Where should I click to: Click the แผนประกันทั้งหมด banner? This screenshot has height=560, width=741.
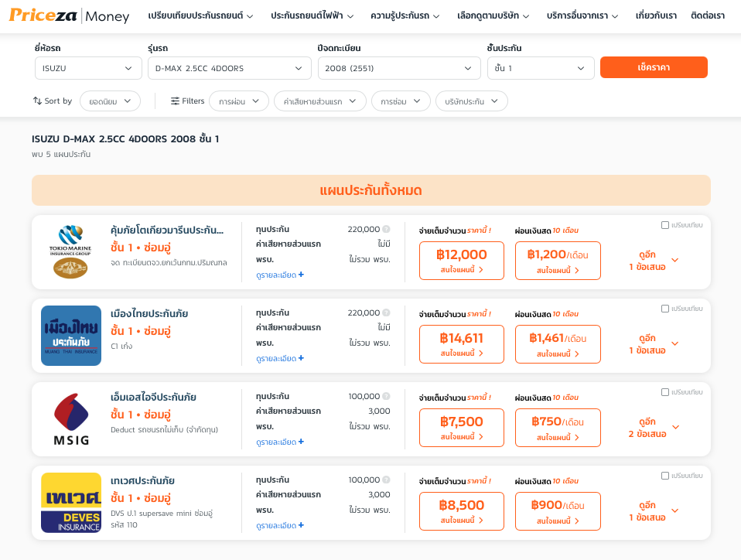pos(371,190)
